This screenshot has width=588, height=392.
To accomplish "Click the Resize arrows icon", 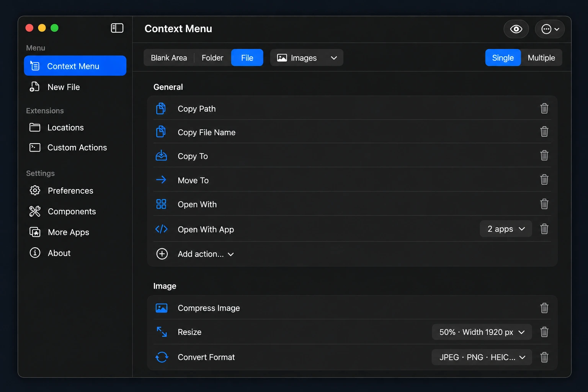I will point(162,332).
